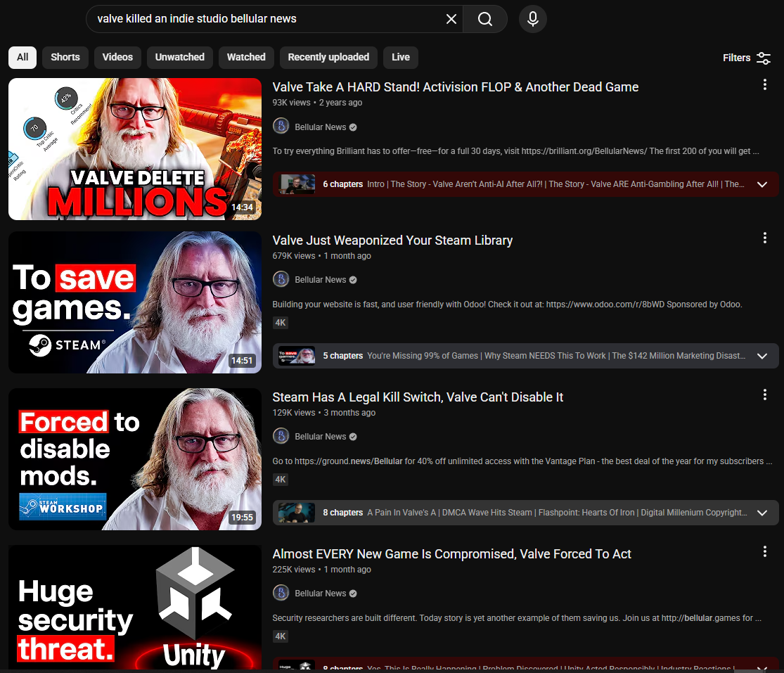The height and width of the screenshot is (673, 784).
Task: Select the Shorts filter chip
Action: tap(65, 58)
